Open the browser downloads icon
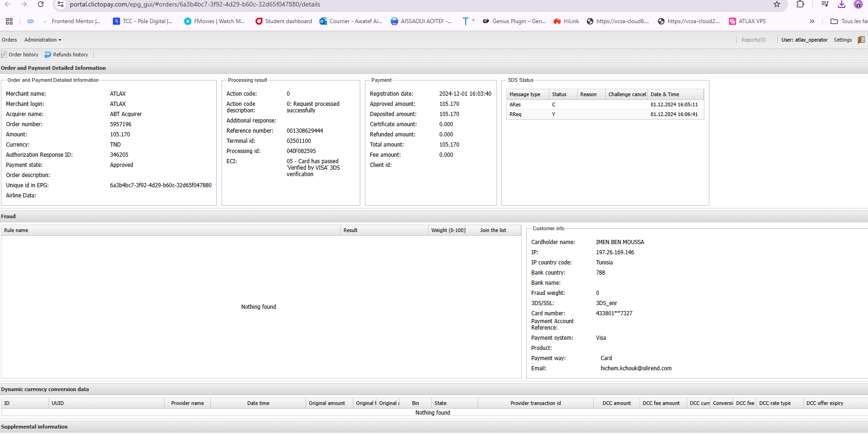This screenshot has width=868, height=435. pyautogui.click(x=842, y=4)
